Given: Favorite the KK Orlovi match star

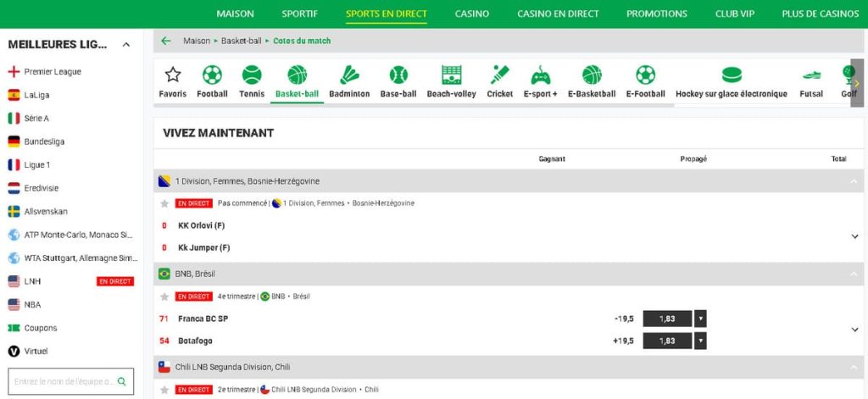Looking at the screenshot, I should coord(164,203).
